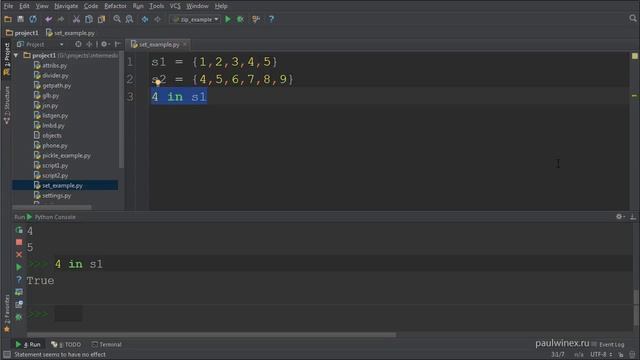
Task: Open the Run panel gear settings dropdown
Action: pyautogui.click(x=620, y=217)
